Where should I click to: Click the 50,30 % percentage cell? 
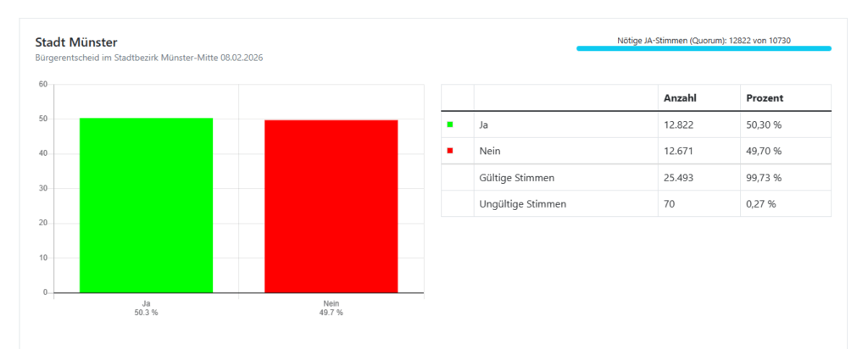point(764,125)
